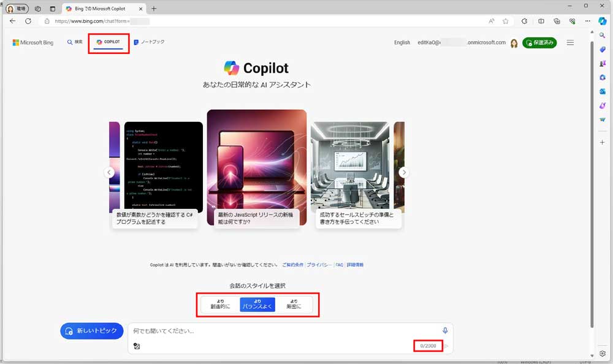Image resolution: width=613 pixels, height=364 pixels.
Task: Click the refresh icon in the address bar
Action: point(28,20)
